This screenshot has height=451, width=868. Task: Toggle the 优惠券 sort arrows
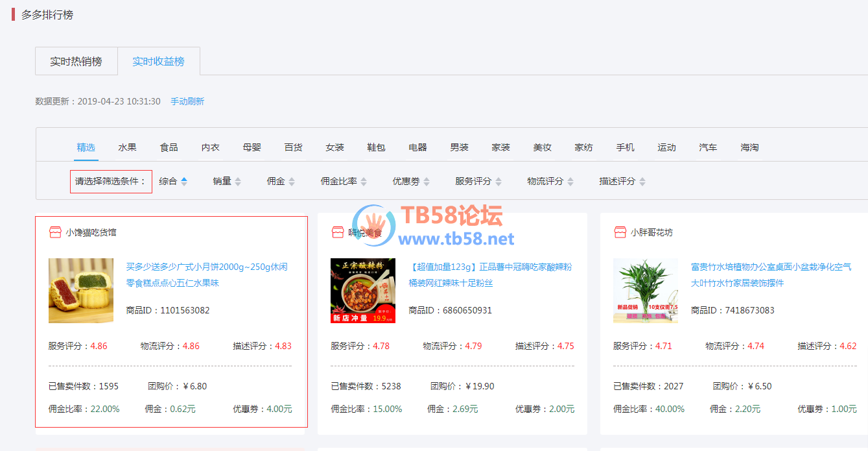[x=426, y=182]
